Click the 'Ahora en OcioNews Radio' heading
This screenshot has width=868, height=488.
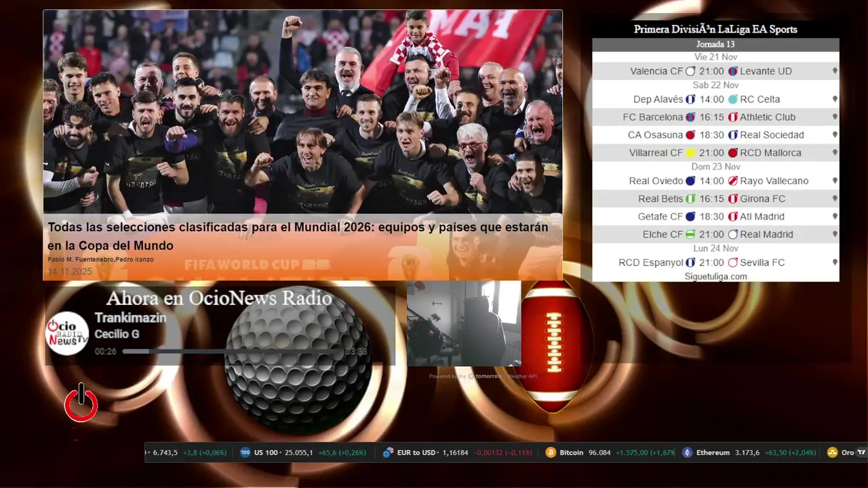(219, 298)
